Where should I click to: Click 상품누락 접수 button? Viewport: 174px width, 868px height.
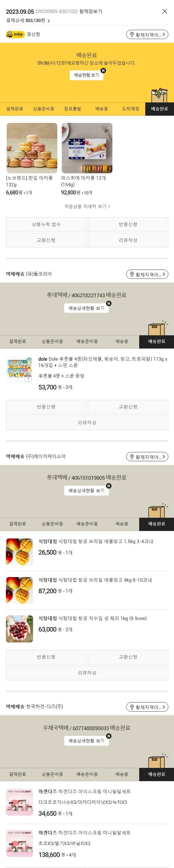46,224
